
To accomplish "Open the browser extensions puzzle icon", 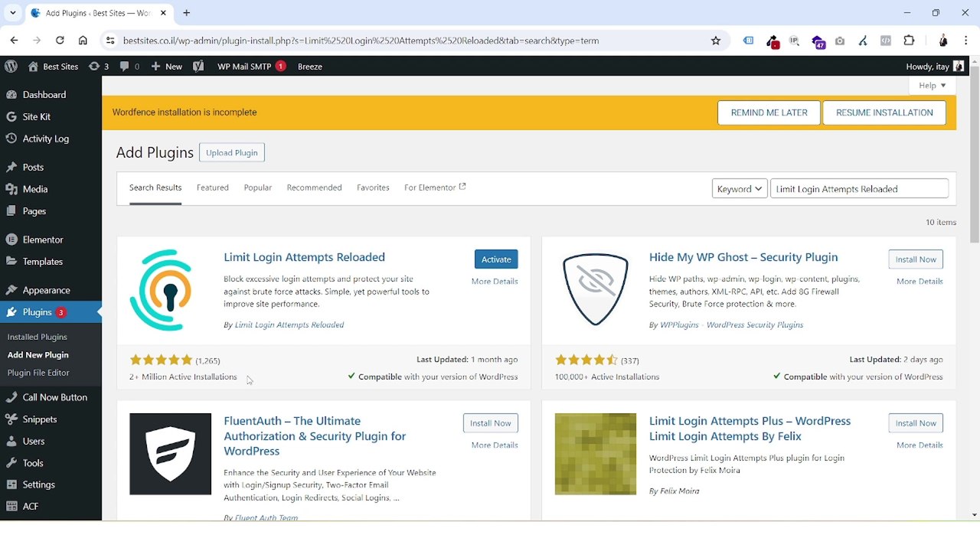I will 909,41.
